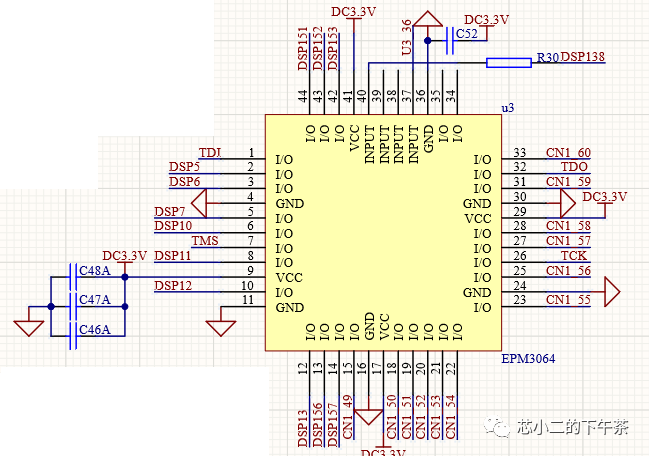
Task: Click the ground symbol left of C47A
Action: click(28, 326)
